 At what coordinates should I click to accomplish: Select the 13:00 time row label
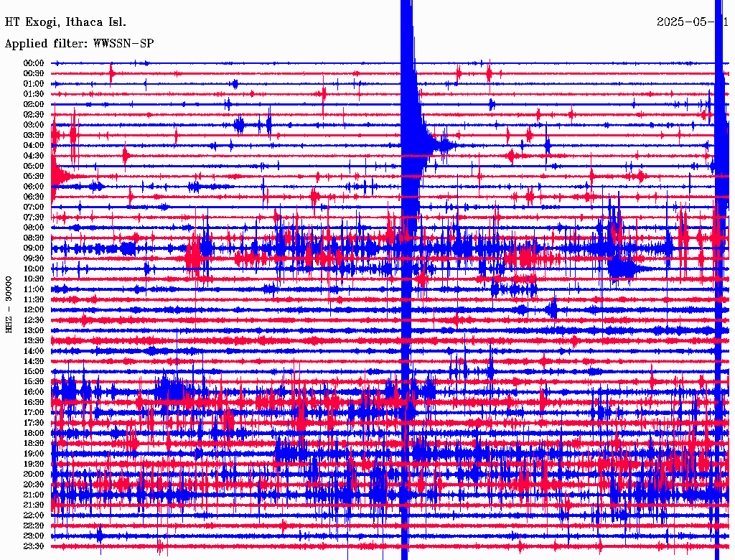(x=34, y=331)
